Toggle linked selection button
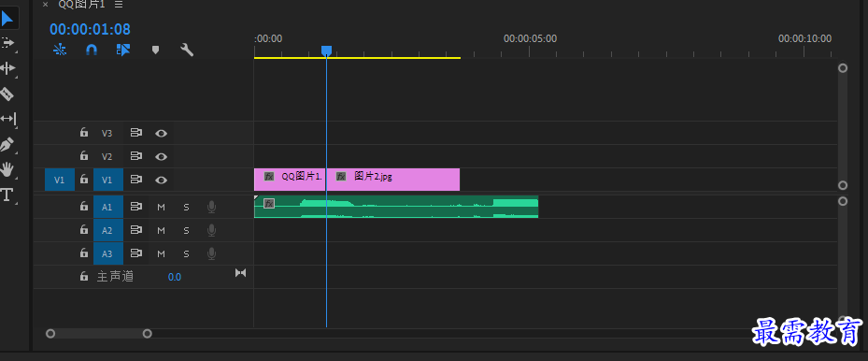 [x=123, y=50]
